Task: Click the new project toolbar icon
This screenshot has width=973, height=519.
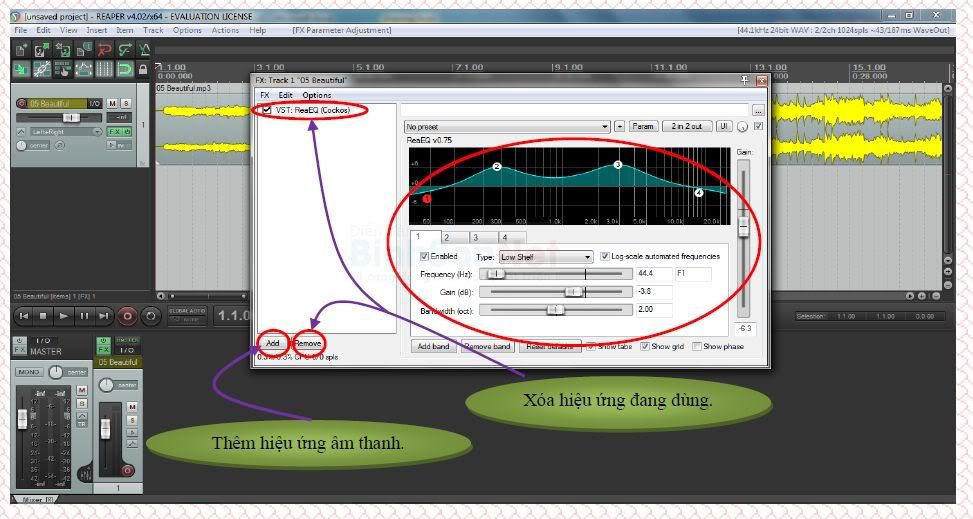Action: coord(20,49)
